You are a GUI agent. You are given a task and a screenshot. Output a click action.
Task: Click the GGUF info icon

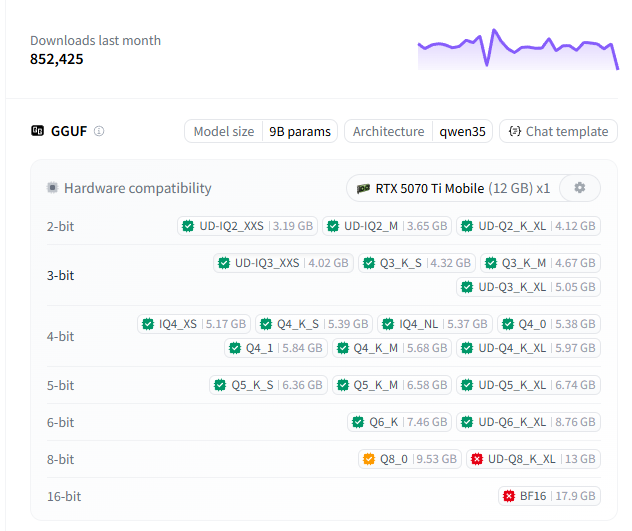99,131
